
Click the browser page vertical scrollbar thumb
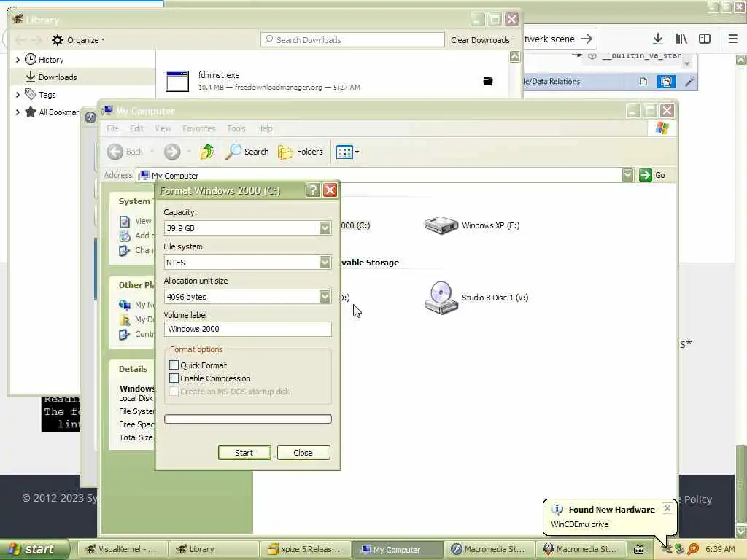coord(741,484)
